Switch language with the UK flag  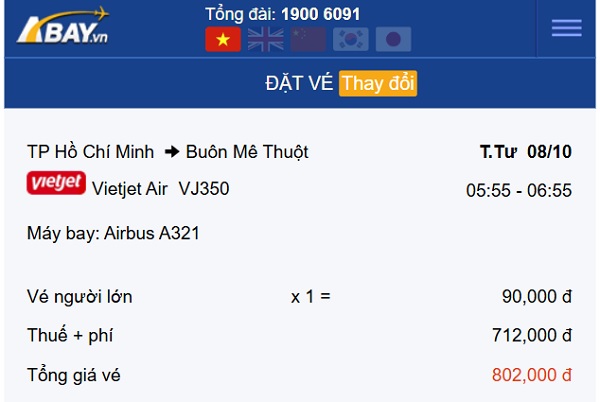click(265, 39)
